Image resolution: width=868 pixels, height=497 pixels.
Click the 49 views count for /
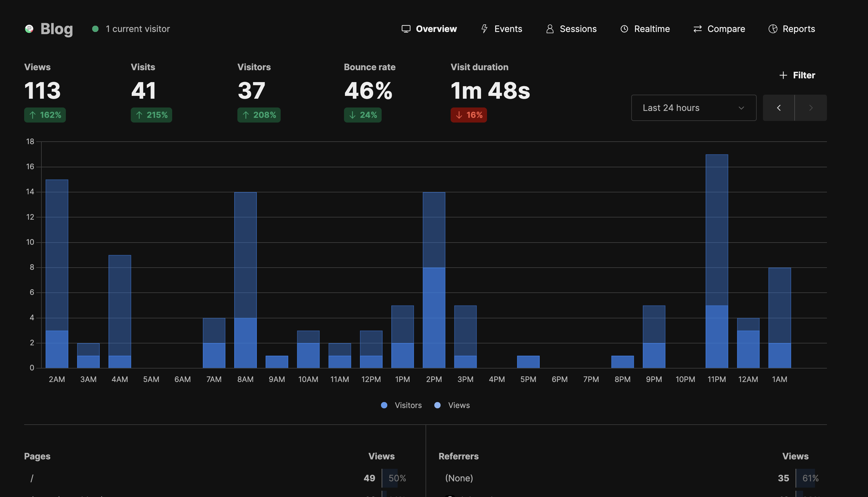click(369, 478)
